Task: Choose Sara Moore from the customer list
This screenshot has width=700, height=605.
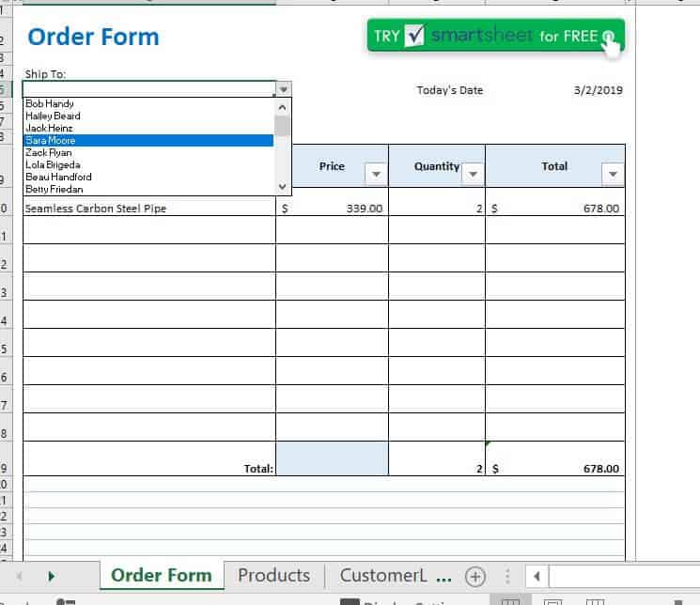Action: (148, 140)
